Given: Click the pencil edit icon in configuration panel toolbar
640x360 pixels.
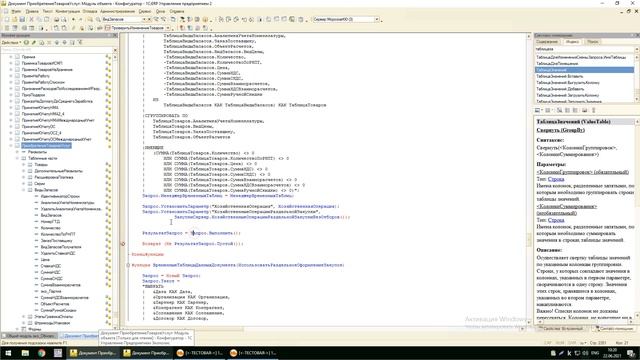Looking at the screenshot, I should click(x=34, y=42).
